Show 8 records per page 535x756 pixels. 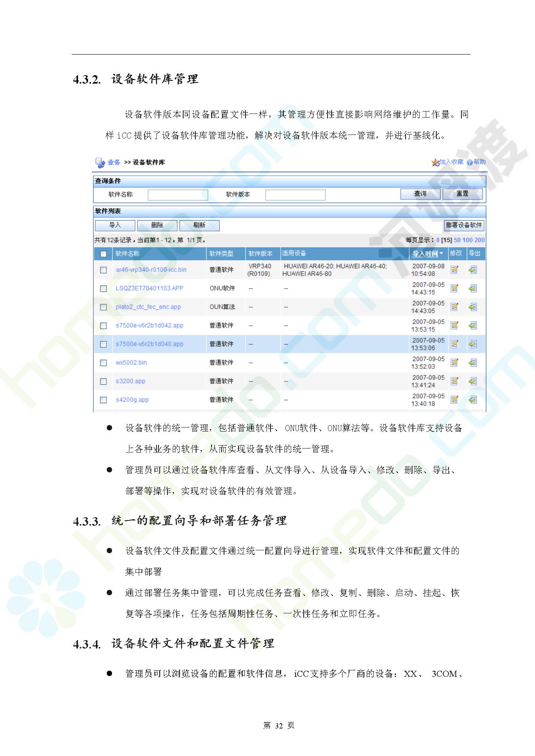pyautogui.click(x=438, y=240)
